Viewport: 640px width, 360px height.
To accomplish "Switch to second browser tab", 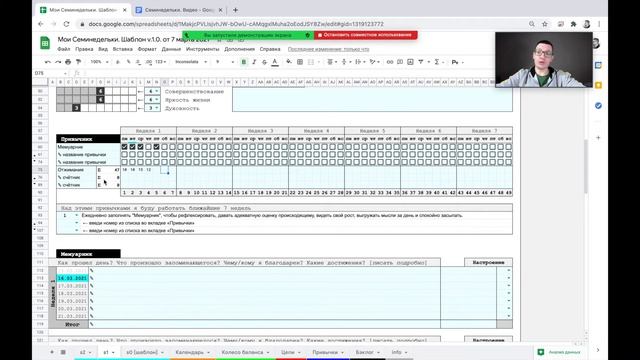I will (x=180, y=10).
